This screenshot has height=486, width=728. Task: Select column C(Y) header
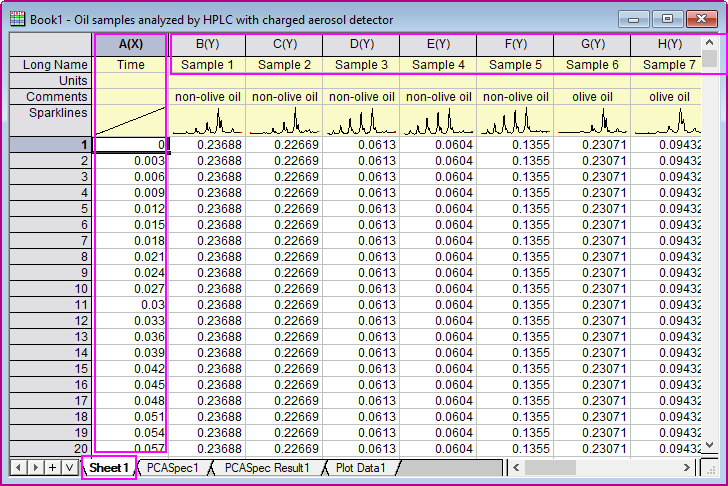pos(284,45)
